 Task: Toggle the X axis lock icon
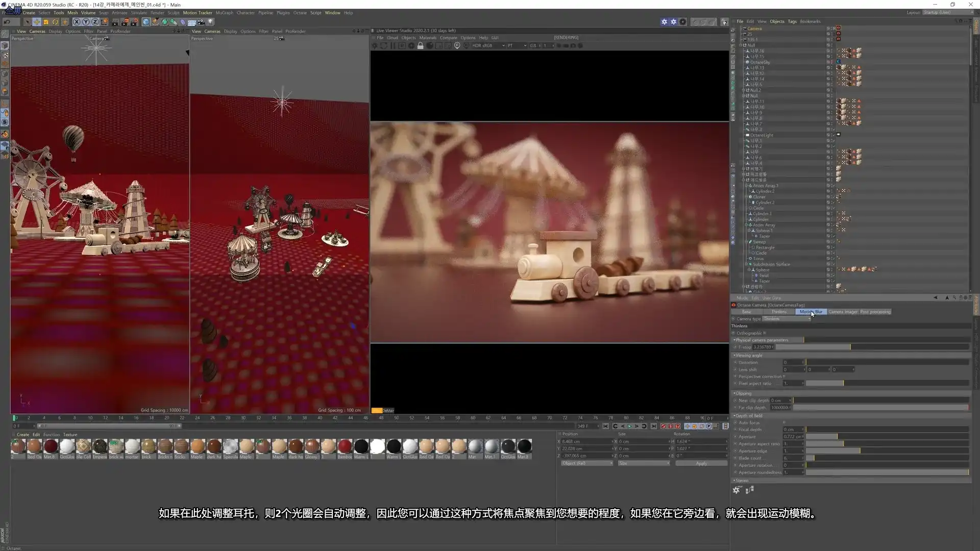point(77,22)
